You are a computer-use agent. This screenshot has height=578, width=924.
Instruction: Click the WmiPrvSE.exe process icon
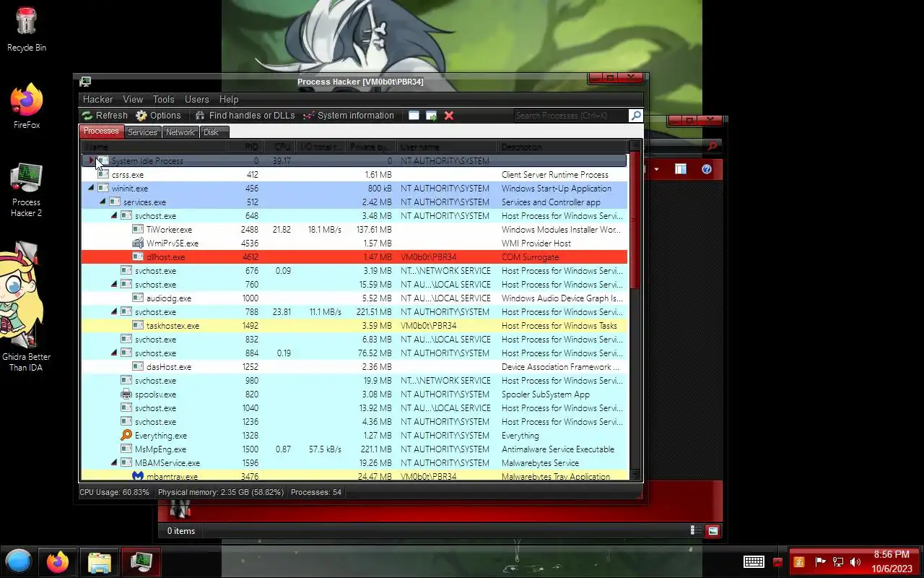click(x=138, y=243)
